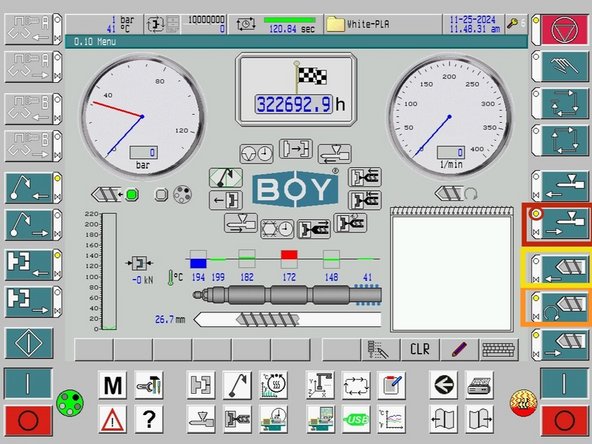Image resolution: width=592 pixels, height=444 pixels.
Task: Click the pencil edit softkey
Action: pos(459,349)
